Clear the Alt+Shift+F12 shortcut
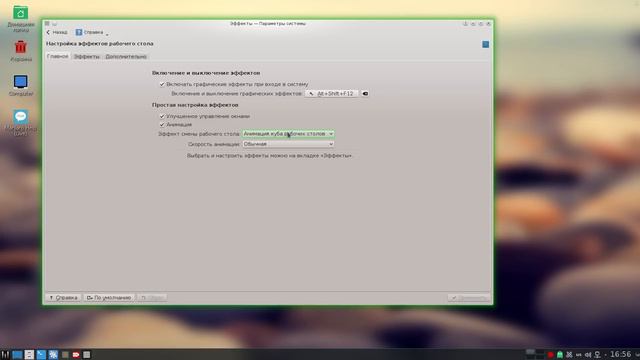The image size is (640, 360). (365, 93)
